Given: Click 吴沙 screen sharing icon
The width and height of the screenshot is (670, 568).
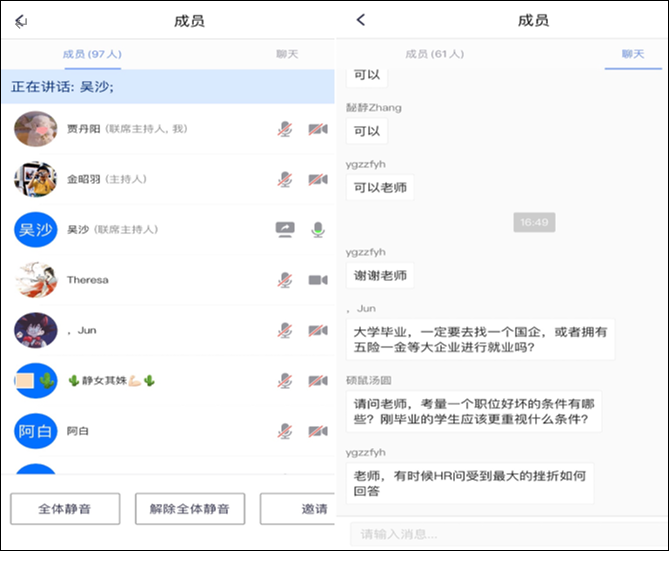Looking at the screenshot, I should (285, 229).
